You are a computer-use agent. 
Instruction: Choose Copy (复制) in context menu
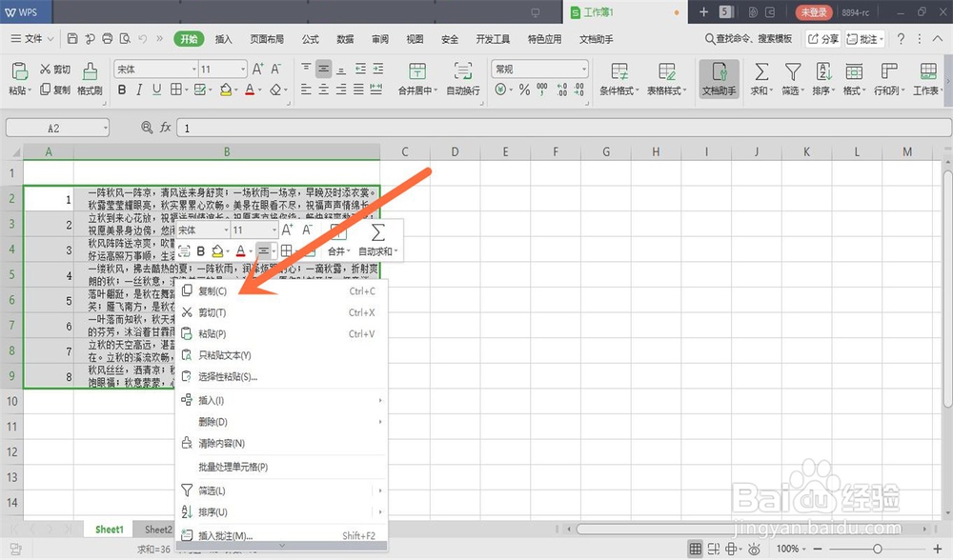[x=281, y=290]
